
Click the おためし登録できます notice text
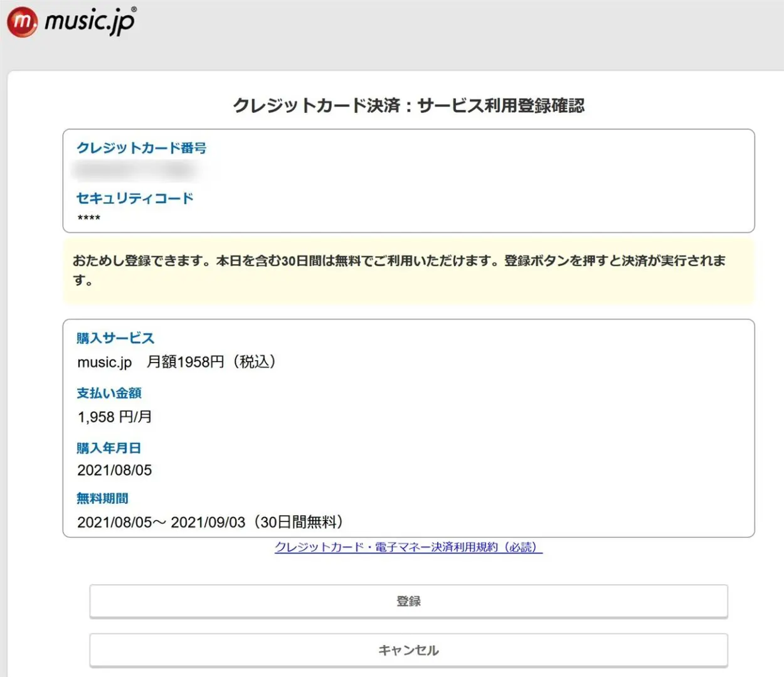[x=400, y=270]
